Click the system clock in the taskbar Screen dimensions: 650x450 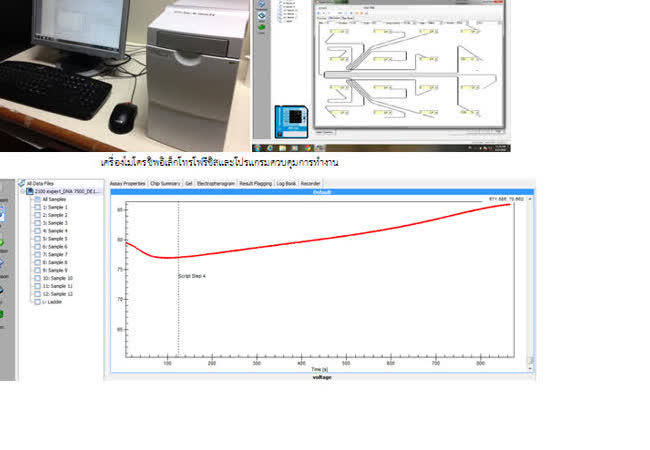500,148
